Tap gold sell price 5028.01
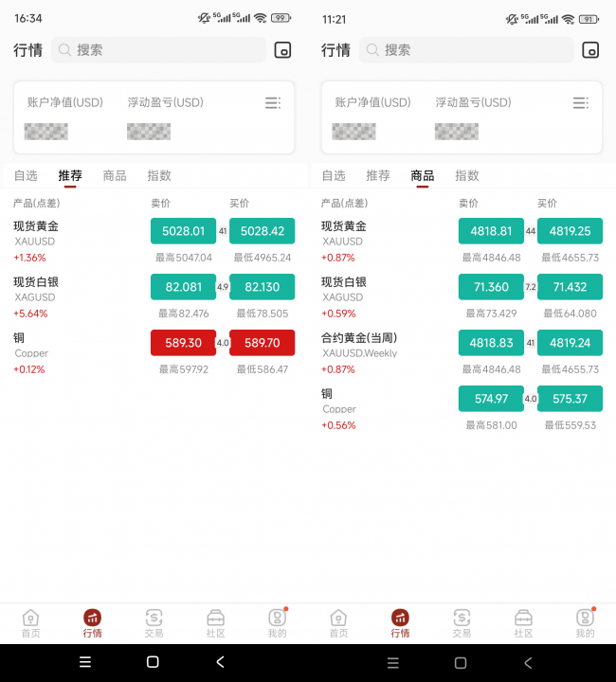 pyautogui.click(x=183, y=231)
